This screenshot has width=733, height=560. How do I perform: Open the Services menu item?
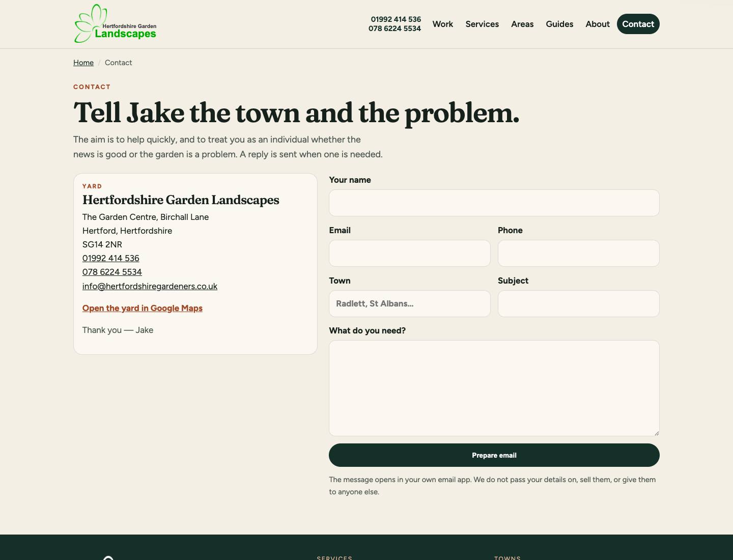482,24
